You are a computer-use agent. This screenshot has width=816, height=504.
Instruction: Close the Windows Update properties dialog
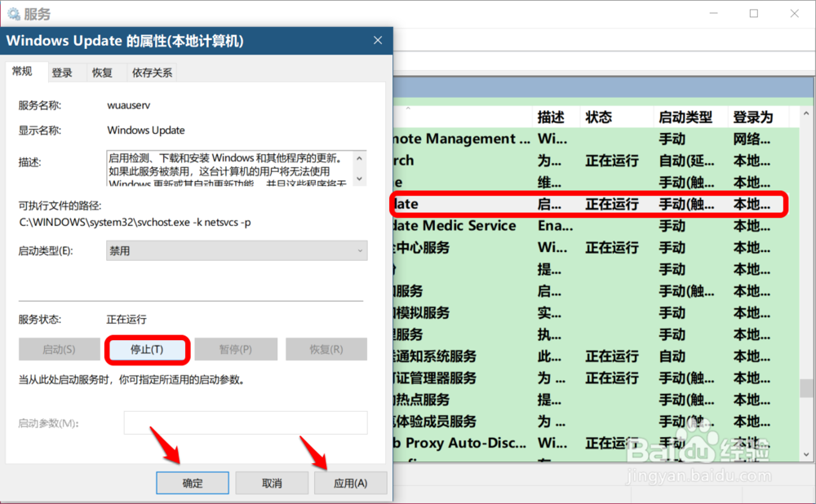click(x=378, y=41)
